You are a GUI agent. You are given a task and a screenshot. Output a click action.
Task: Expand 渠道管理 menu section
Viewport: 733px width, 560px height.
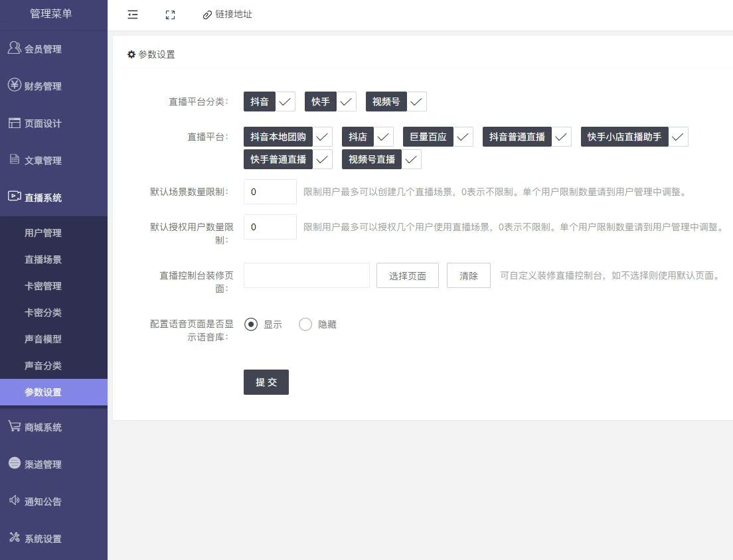coord(15,464)
